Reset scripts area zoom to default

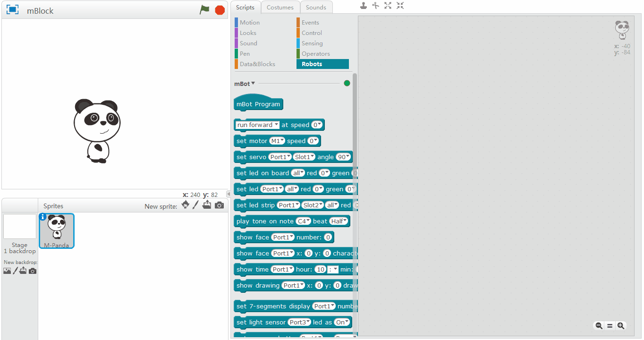[610, 326]
